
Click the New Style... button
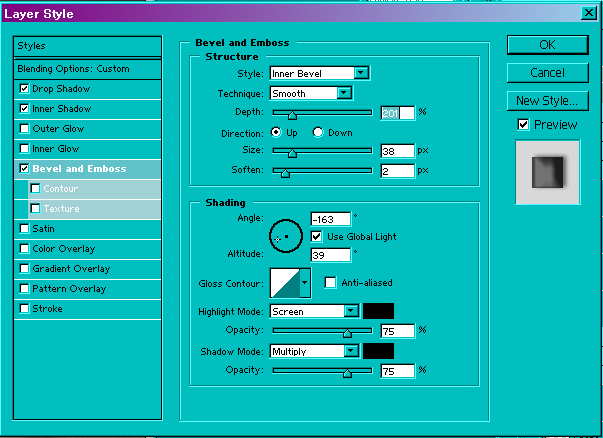coord(546,101)
